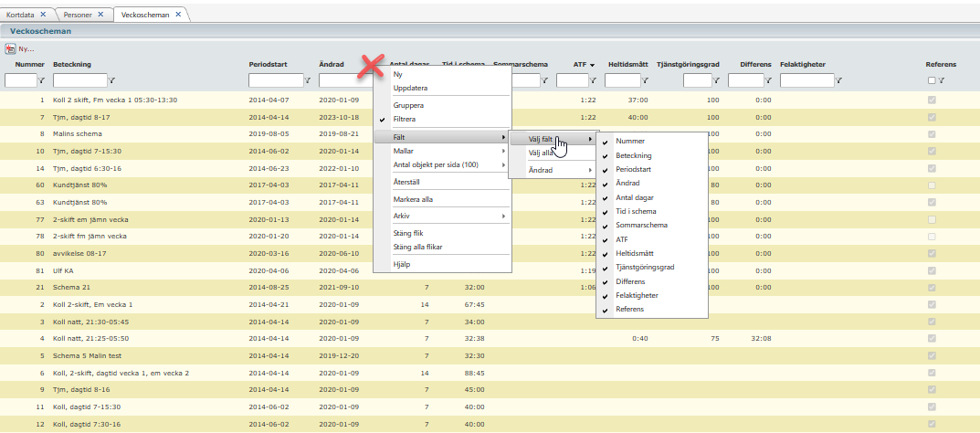Click the filter funnel icon for Heltidsmått column
This screenshot has width=980, height=433.
point(645,80)
